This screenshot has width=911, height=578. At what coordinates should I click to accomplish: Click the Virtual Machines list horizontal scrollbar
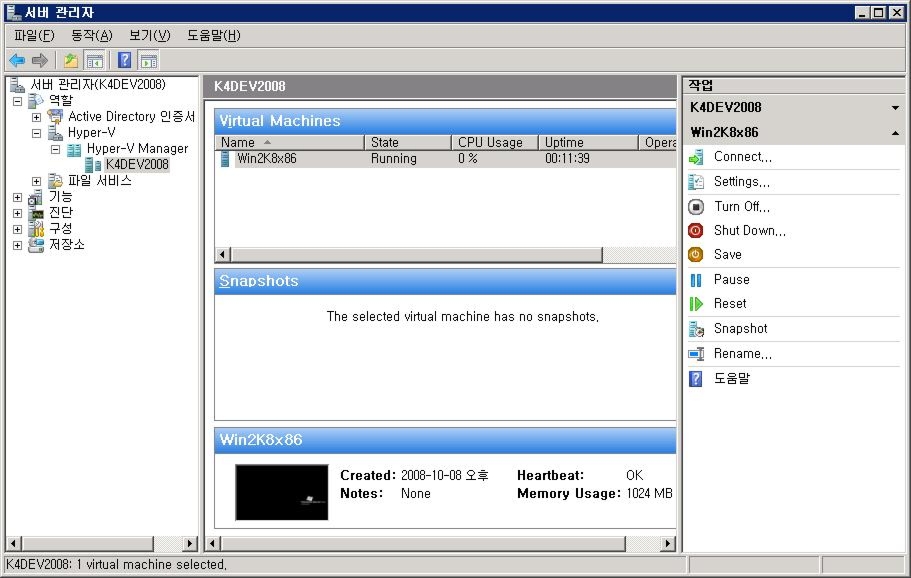pyautogui.click(x=417, y=254)
